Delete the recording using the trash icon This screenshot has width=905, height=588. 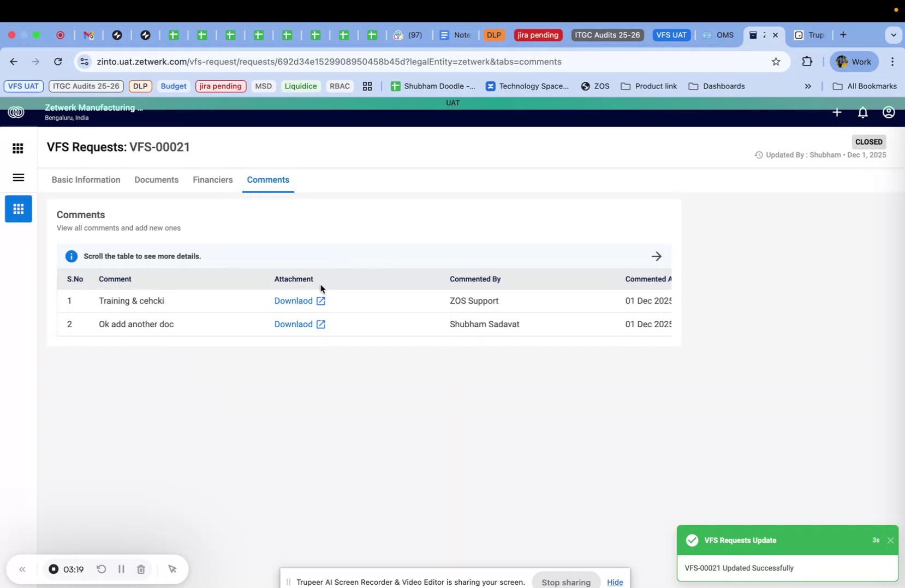[x=141, y=569]
